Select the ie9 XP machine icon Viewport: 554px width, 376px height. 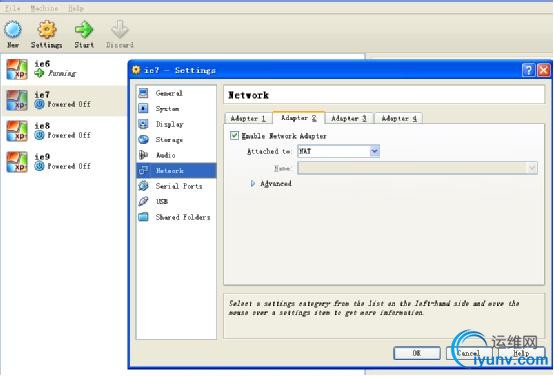[17, 162]
